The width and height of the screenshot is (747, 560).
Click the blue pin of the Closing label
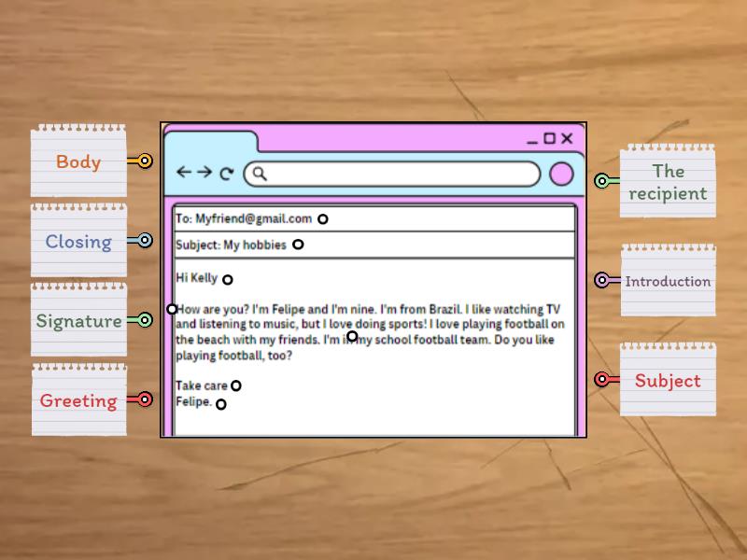[145, 241]
